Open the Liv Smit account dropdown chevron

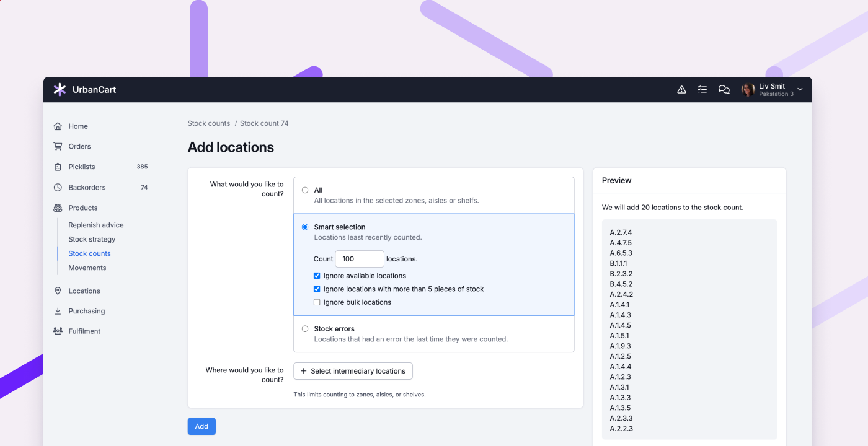click(x=799, y=89)
